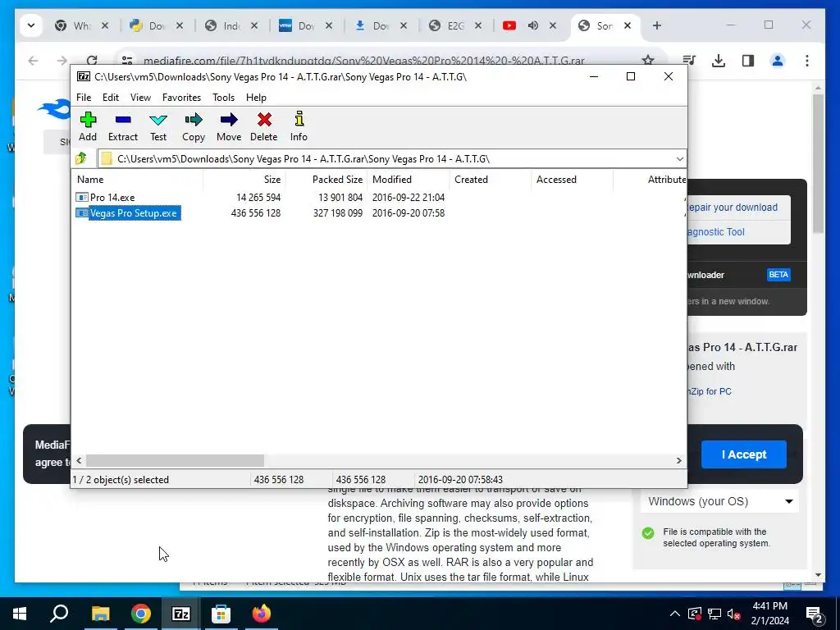Click the media control icon in Chrome
The width and height of the screenshot is (840, 630).
point(689,61)
